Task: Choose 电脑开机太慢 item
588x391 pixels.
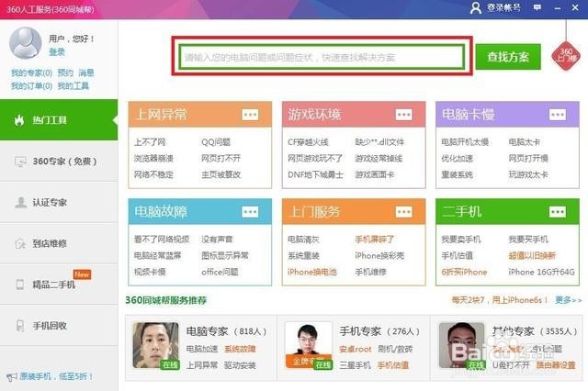Action: tap(465, 142)
